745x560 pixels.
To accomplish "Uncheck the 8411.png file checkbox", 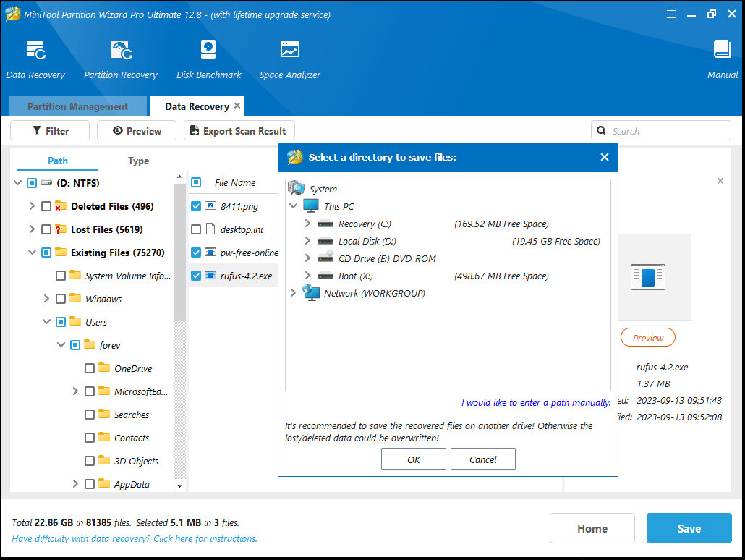I will [x=196, y=206].
